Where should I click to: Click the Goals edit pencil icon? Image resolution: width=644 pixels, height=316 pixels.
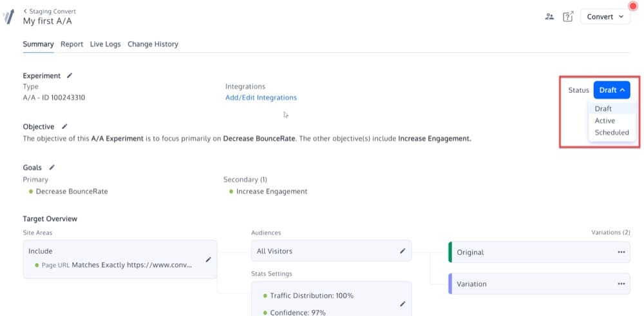(52, 168)
